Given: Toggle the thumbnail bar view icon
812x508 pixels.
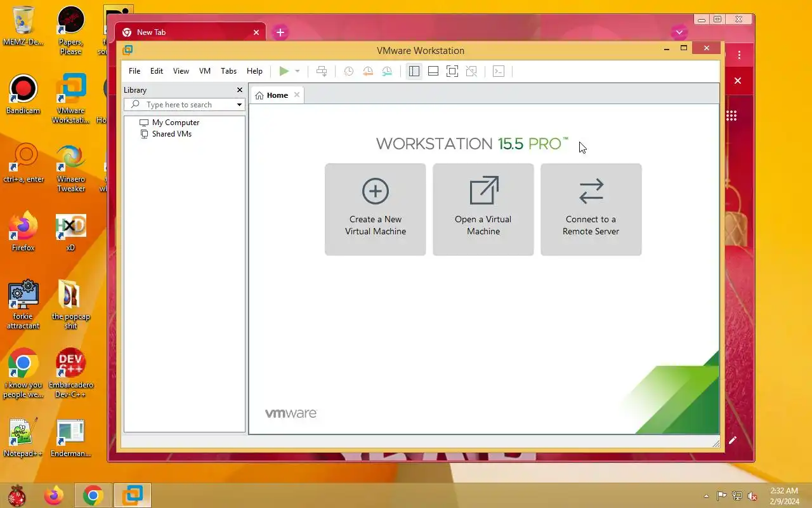Looking at the screenshot, I should point(433,71).
